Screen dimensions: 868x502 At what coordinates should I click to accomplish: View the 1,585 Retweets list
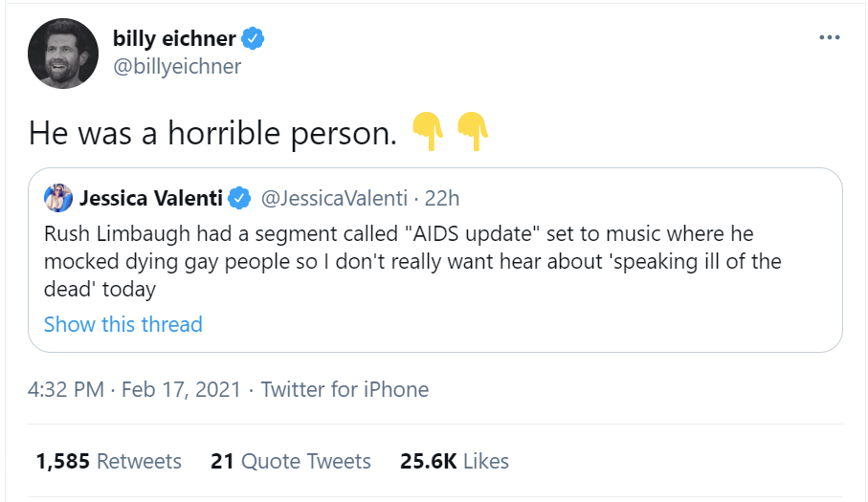(108, 461)
